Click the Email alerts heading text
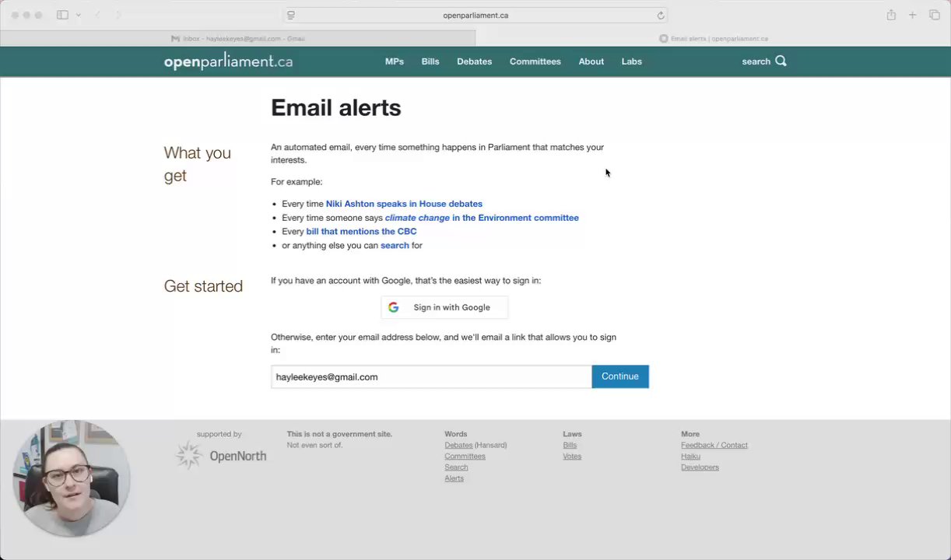This screenshot has width=951, height=560. pyautogui.click(x=335, y=107)
